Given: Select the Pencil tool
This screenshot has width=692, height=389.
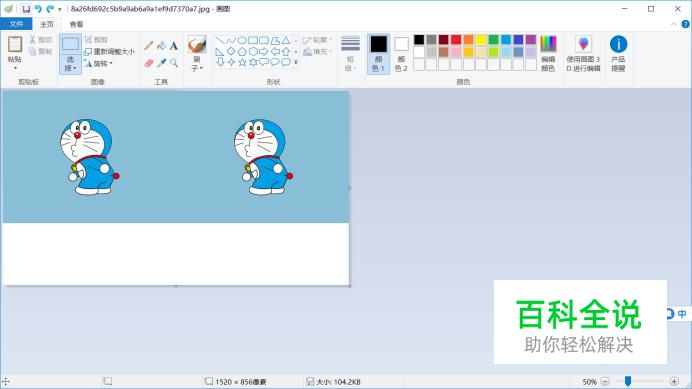Looking at the screenshot, I should (x=149, y=45).
